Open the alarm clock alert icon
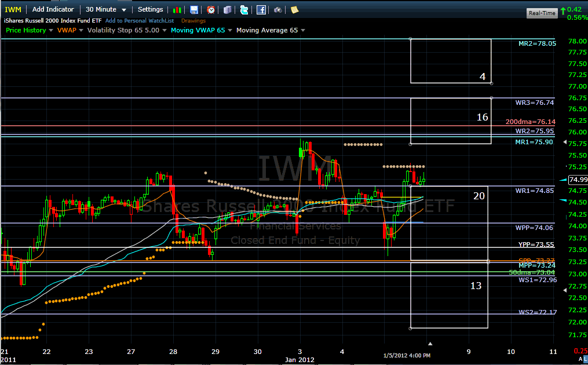Screen dimensions: 588x365 click(x=211, y=10)
